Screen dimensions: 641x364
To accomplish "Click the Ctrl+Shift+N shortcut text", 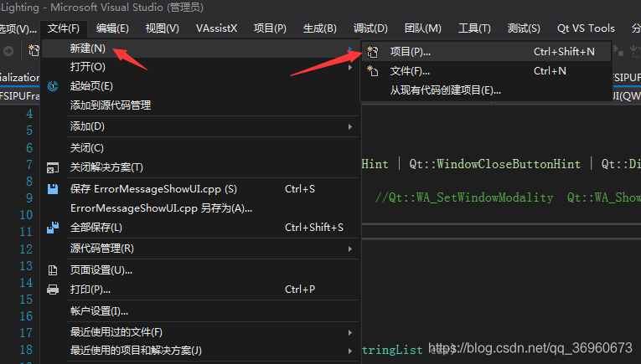I will tap(564, 52).
